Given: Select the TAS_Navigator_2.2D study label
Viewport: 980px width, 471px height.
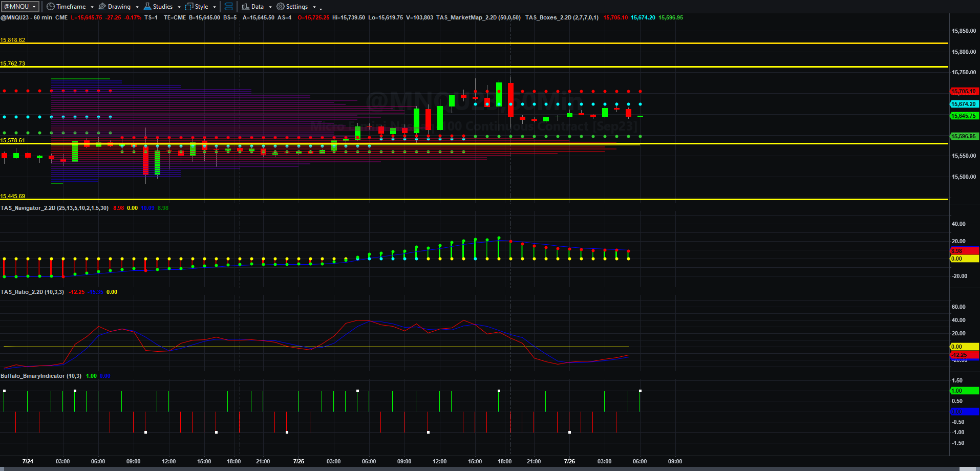Looking at the screenshot, I should coord(28,208).
